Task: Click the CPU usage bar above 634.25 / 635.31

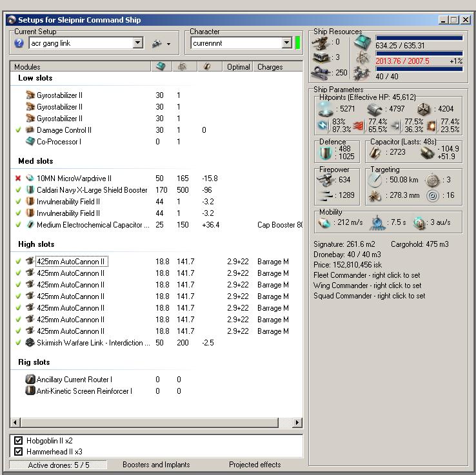Action: (419, 38)
